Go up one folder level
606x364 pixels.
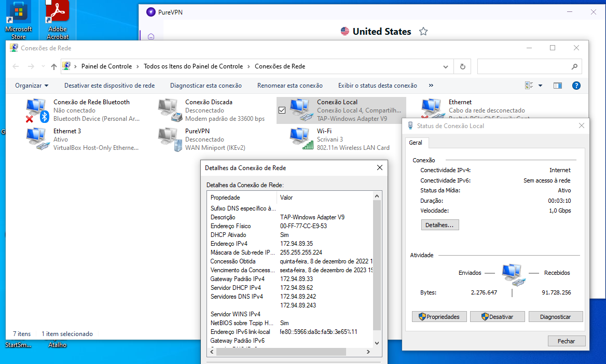(54, 66)
